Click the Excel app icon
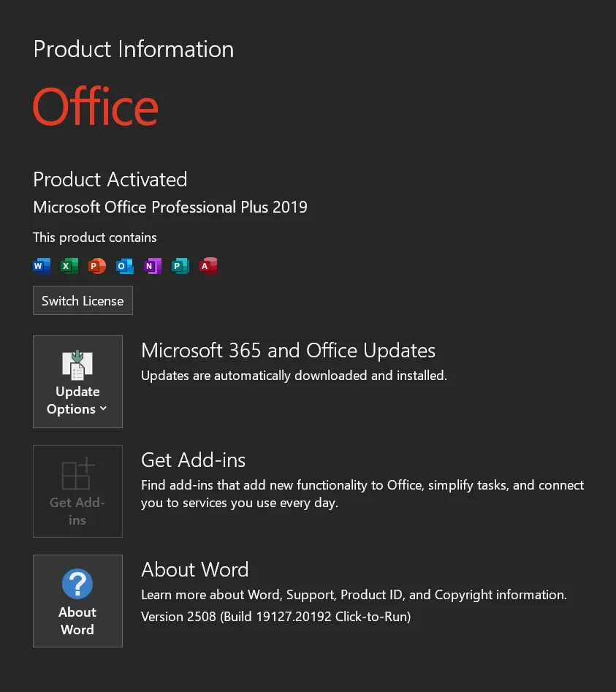 [x=69, y=266]
